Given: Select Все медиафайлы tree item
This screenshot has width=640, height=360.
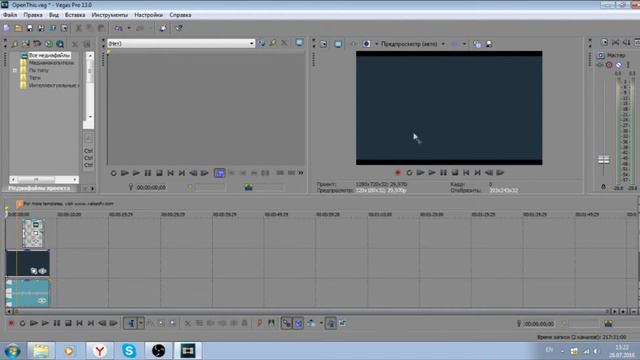Looking at the screenshot, I should coord(49,55).
